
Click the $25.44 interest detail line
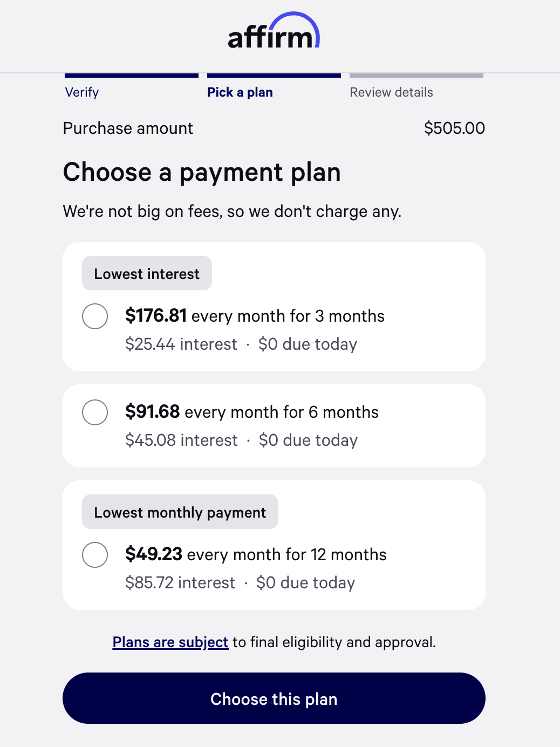[x=241, y=344]
